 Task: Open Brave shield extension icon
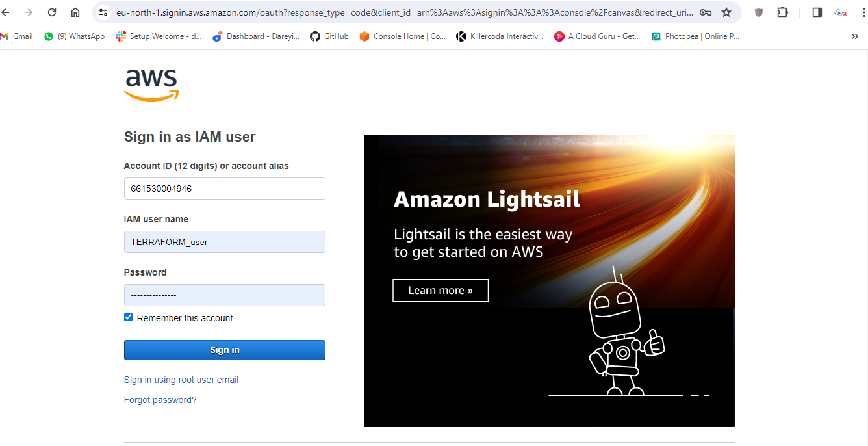click(759, 12)
